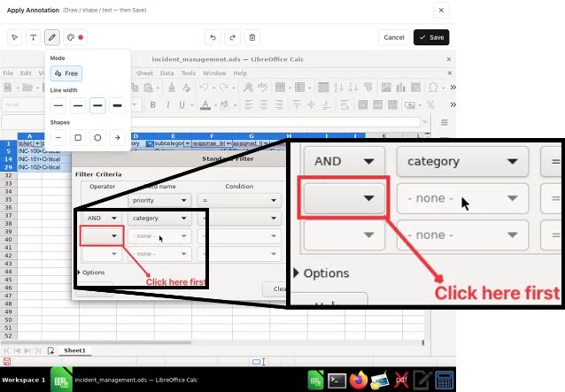The height and width of the screenshot is (392, 565).
Task: Select Free drawing mode
Action: (x=66, y=73)
